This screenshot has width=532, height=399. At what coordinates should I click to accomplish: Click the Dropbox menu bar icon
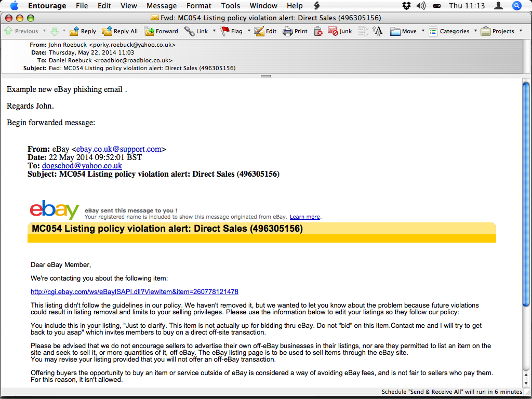406,6
